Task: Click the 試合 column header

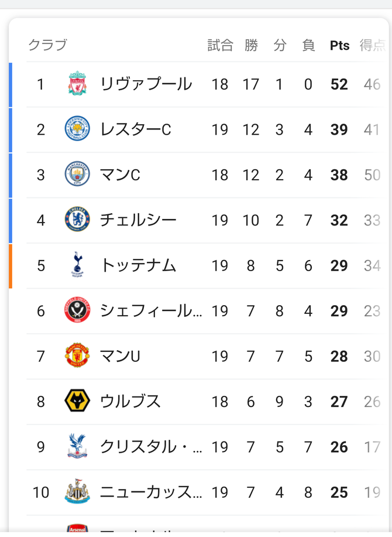Action: (x=221, y=45)
